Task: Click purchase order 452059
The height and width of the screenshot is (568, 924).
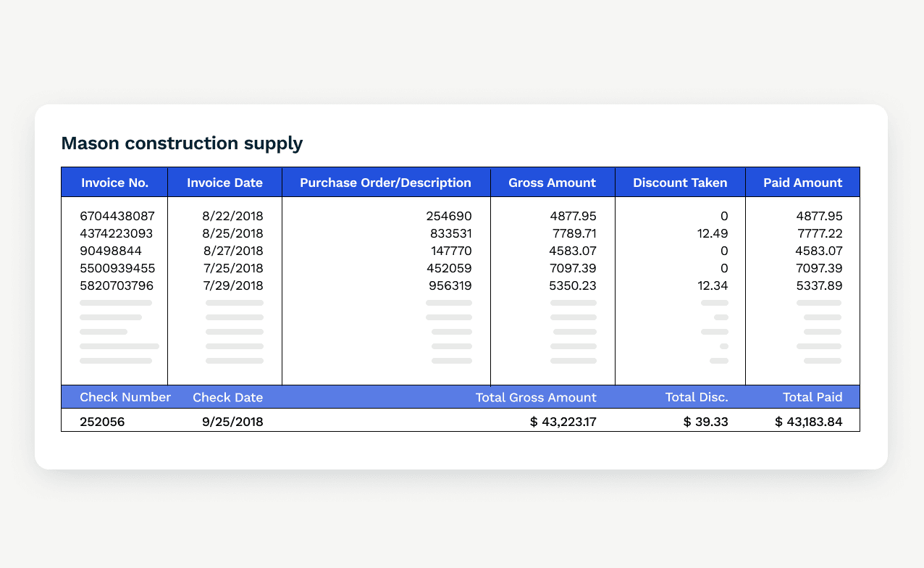Action: click(450, 268)
